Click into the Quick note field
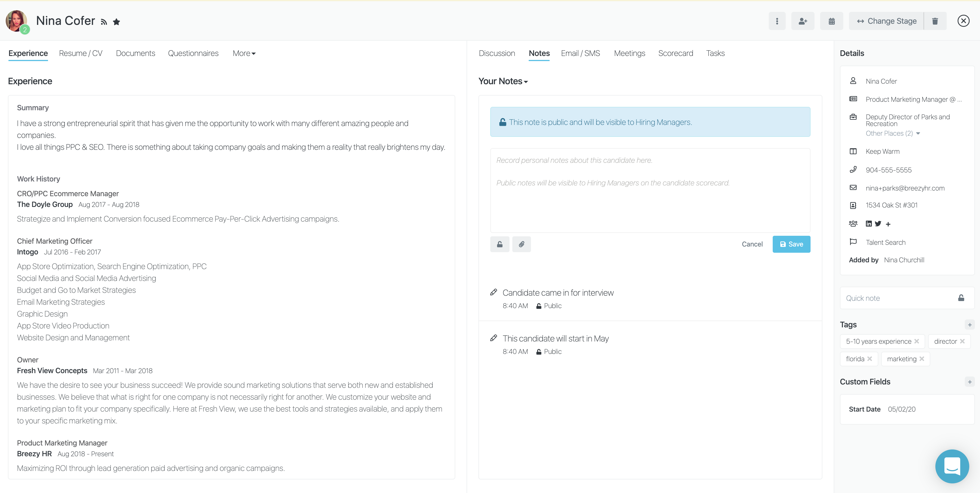 coord(898,298)
